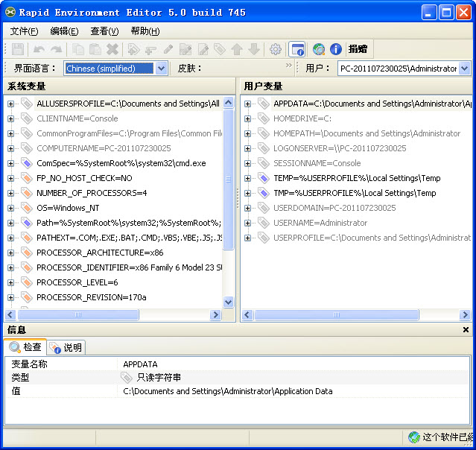Click the Move Down arrow icon
The width and height of the screenshot is (476, 450).
(x=254, y=49)
